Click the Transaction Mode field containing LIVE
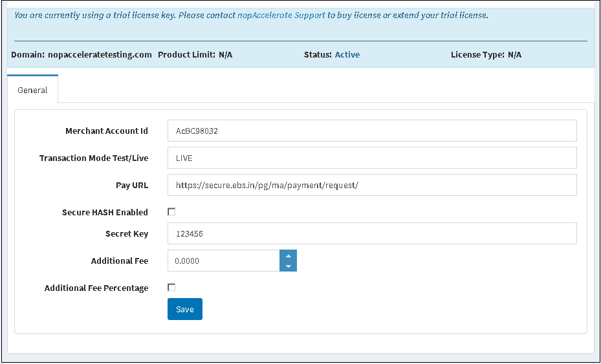 pos(371,158)
